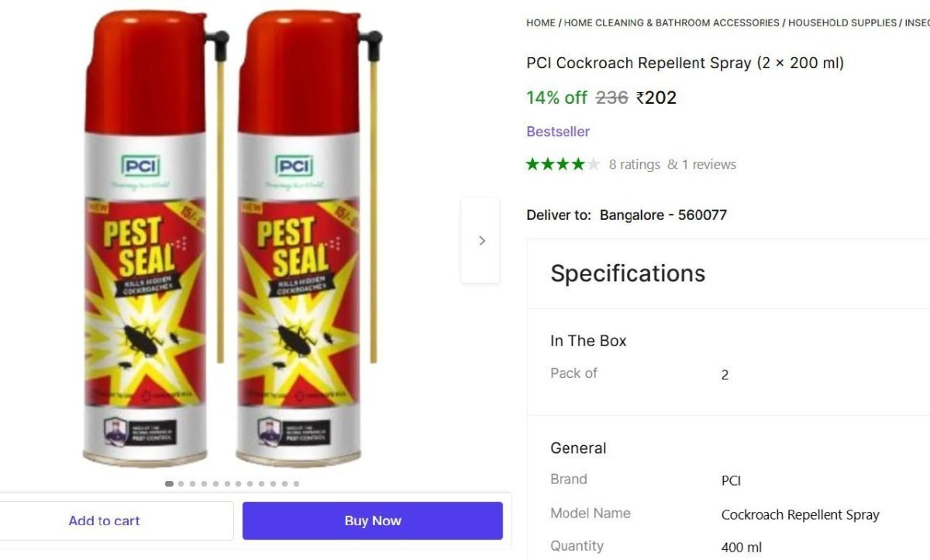Click the ₹202 discounted price

[x=656, y=98]
